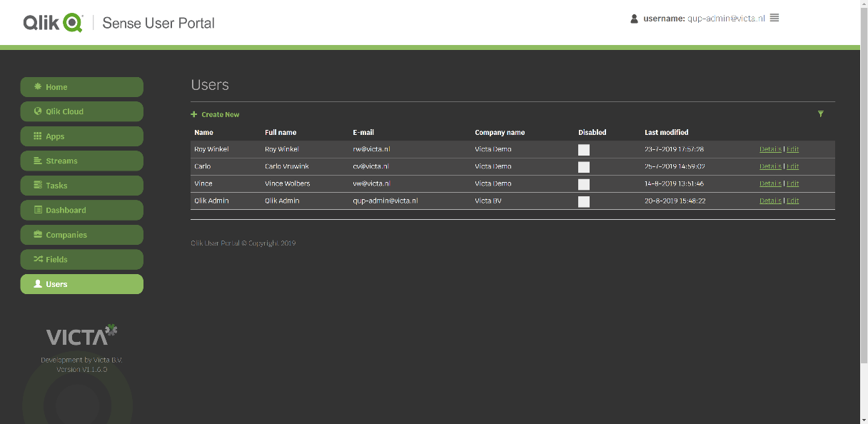Screen dimensions: 868x424
Task: Click the Company name column header
Action: pyautogui.click(x=500, y=132)
